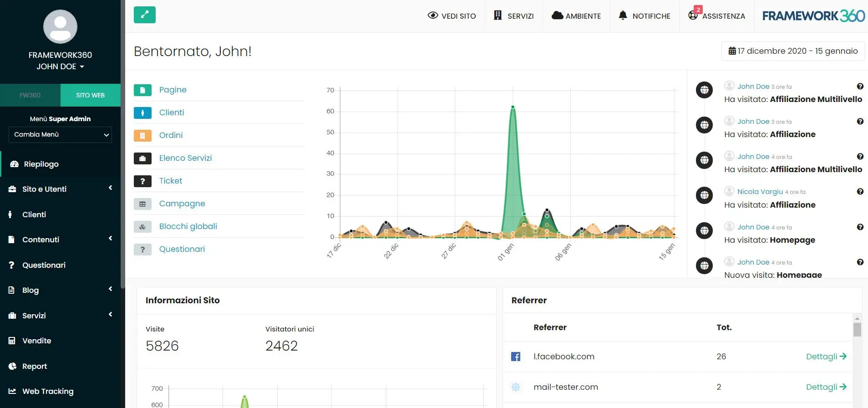
Task: Open the Web Tracking menu item
Action: pos(48,391)
